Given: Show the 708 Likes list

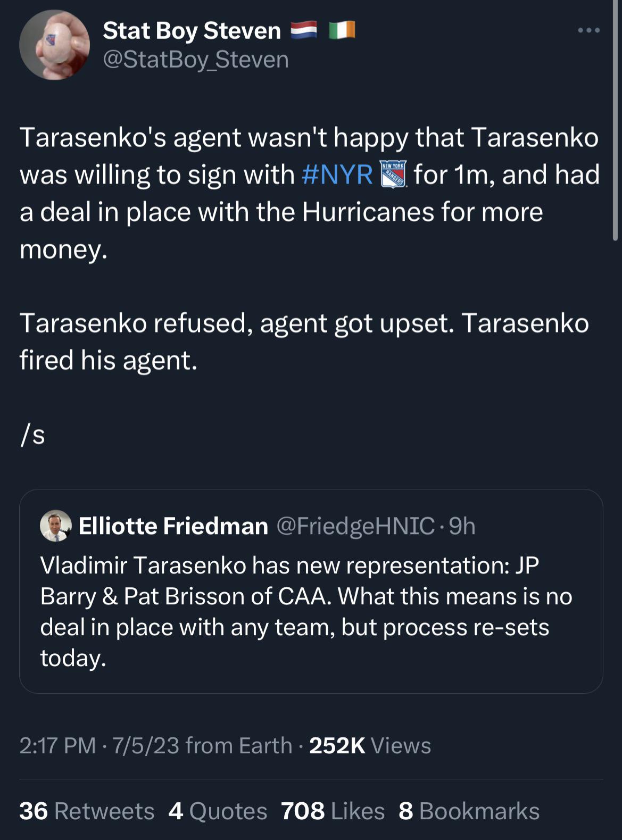Looking at the screenshot, I should (333, 811).
